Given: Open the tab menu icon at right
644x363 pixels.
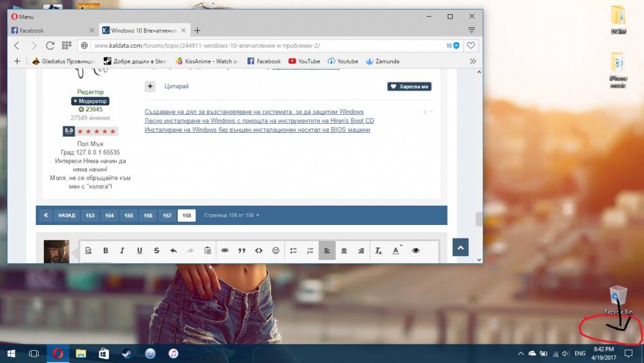Looking at the screenshot, I should click(471, 30).
